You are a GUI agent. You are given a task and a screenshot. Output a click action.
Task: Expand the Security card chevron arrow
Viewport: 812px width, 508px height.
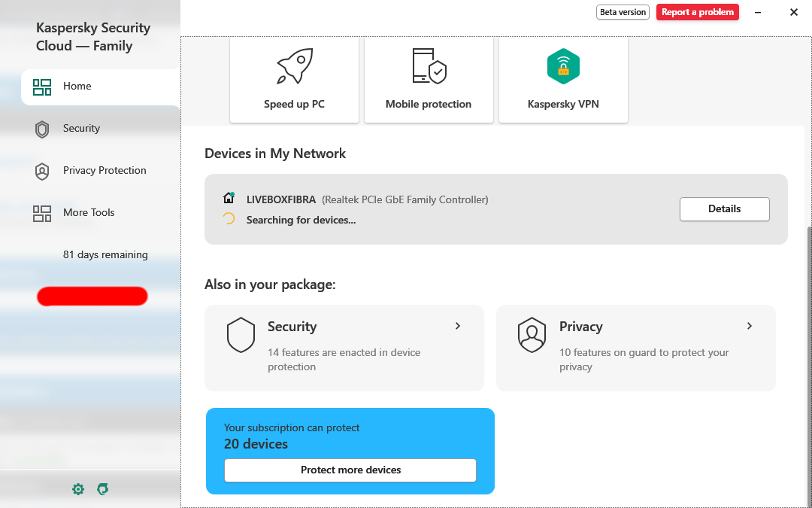tap(458, 326)
